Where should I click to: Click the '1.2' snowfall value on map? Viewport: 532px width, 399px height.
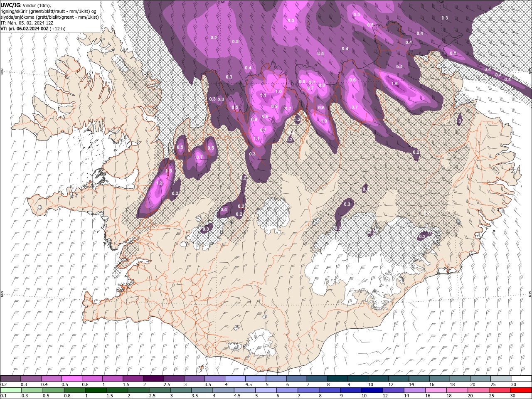[x=159, y=183]
